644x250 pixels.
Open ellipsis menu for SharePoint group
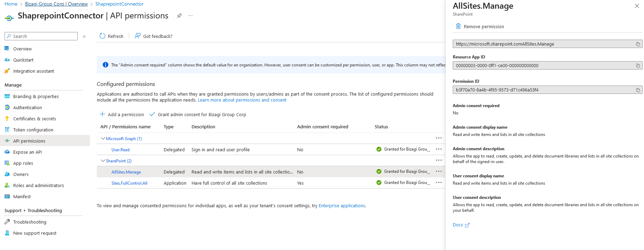(x=439, y=160)
